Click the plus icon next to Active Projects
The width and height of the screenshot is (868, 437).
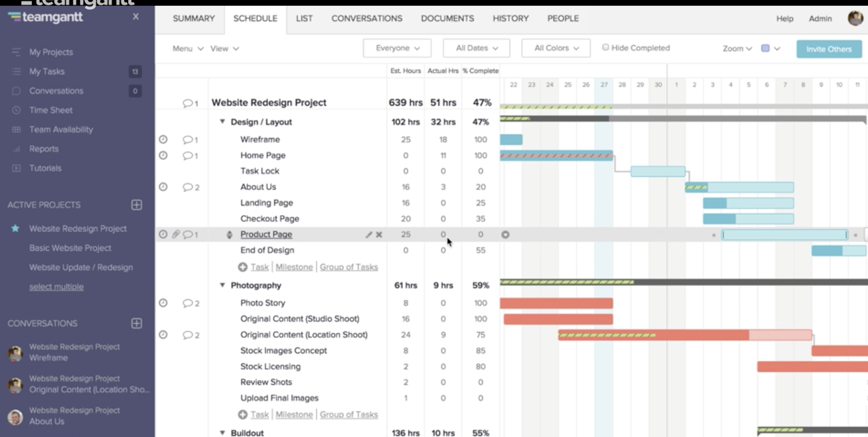coord(137,205)
